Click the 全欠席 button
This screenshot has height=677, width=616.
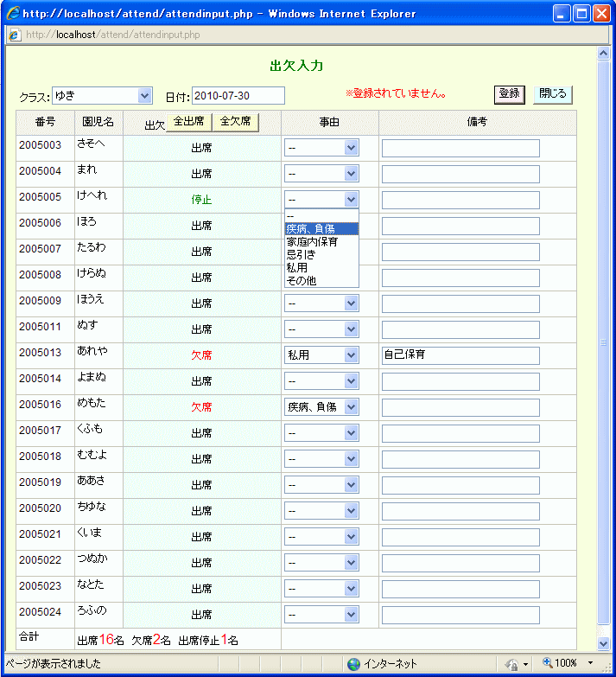point(235,122)
